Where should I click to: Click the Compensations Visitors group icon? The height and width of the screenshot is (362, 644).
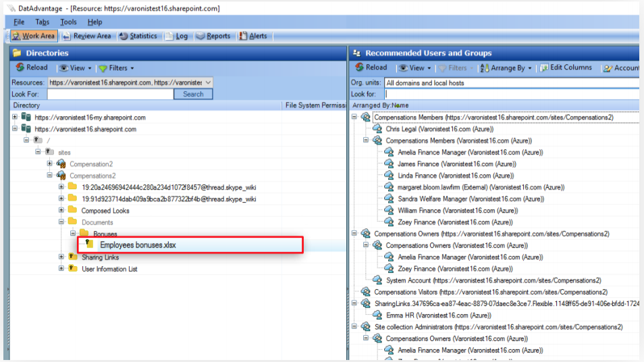tap(365, 292)
